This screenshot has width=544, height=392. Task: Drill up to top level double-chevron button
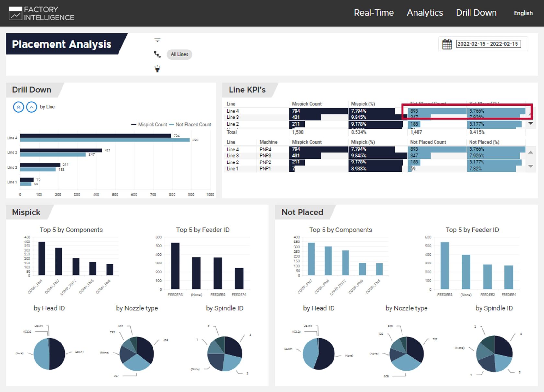tap(18, 107)
